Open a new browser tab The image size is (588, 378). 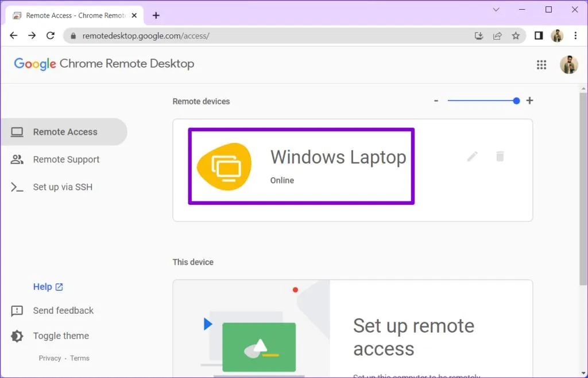156,15
